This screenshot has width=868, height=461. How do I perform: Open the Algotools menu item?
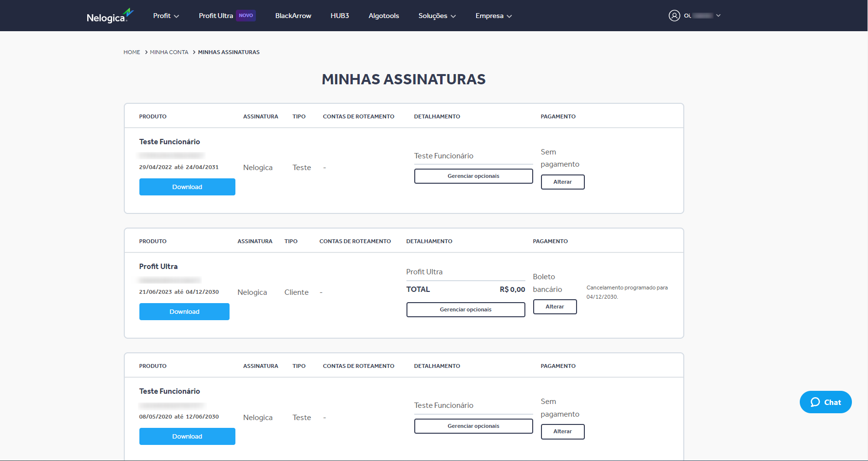pyautogui.click(x=384, y=16)
